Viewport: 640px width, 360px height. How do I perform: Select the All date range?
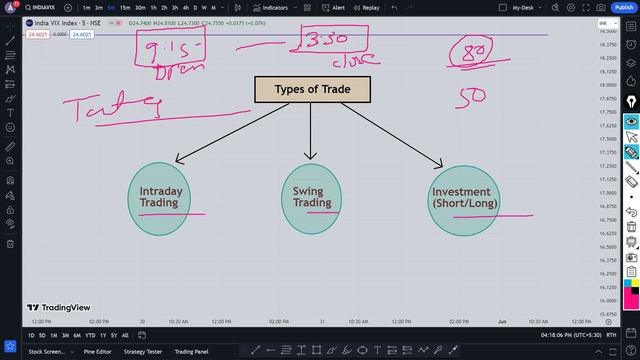click(x=125, y=336)
